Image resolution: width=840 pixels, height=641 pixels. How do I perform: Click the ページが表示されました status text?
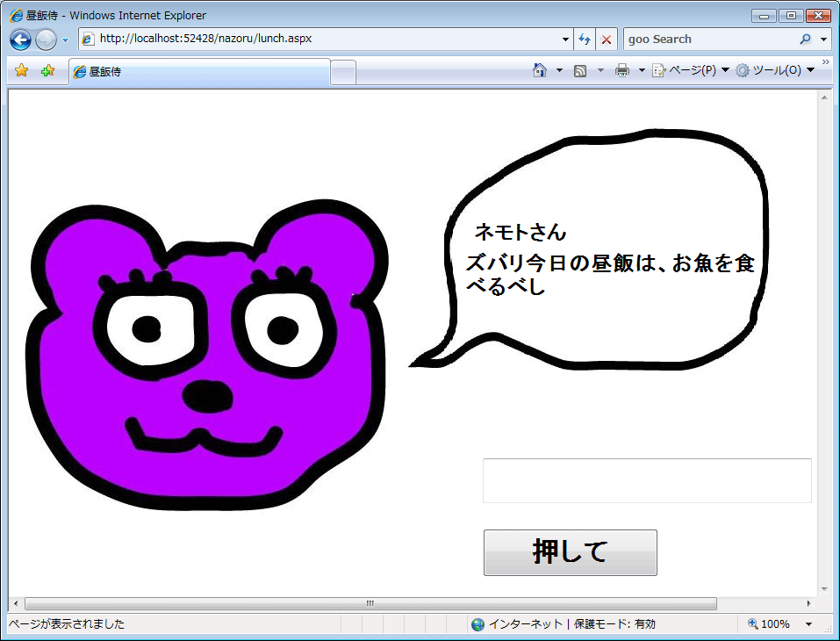coord(67,623)
